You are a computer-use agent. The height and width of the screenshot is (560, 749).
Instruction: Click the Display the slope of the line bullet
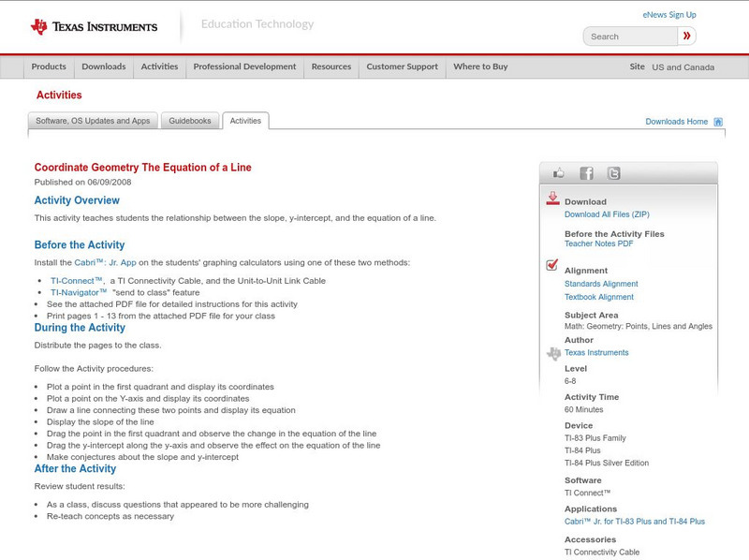coord(100,422)
